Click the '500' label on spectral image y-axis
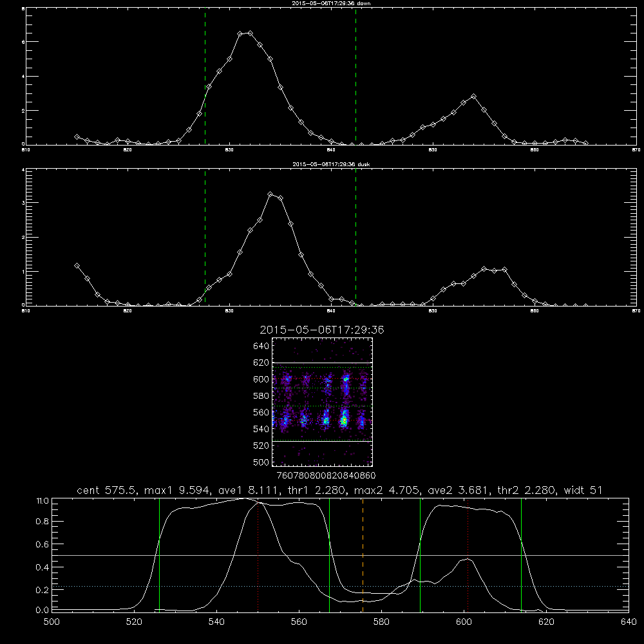 tap(261, 462)
